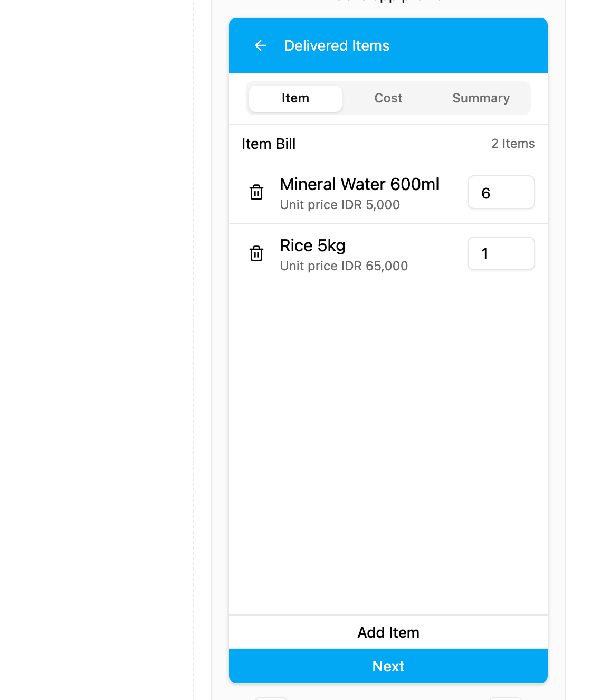
Task: Delete the Mineral Water 600ml item
Action: tap(256, 192)
